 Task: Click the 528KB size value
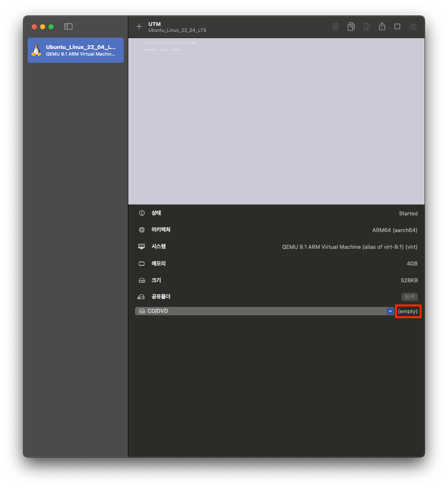[x=409, y=281]
